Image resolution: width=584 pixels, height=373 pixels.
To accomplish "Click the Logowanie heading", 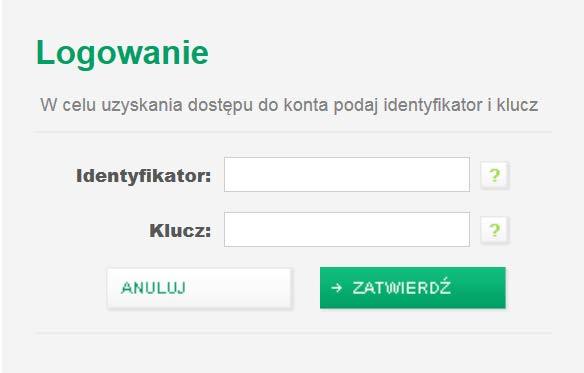I will (122, 53).
